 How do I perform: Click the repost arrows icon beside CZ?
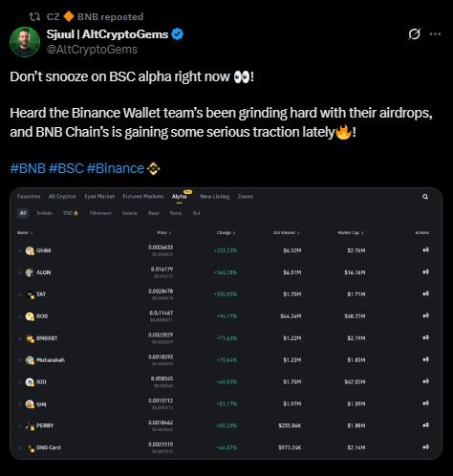(34, 16)
